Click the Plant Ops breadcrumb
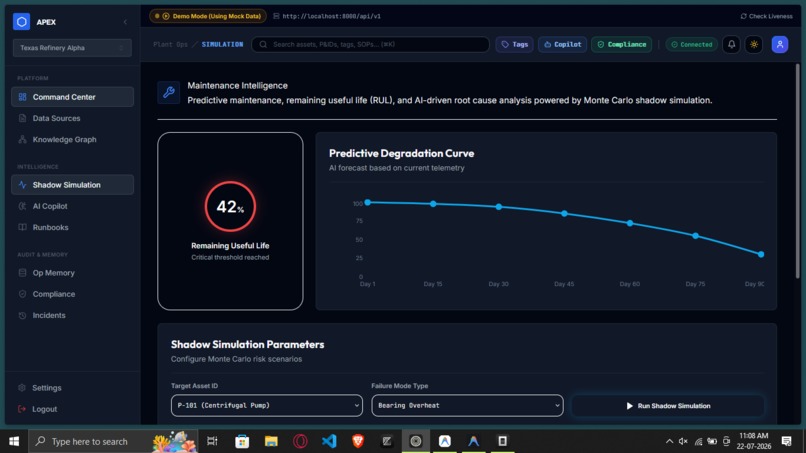 click(170, 44)
